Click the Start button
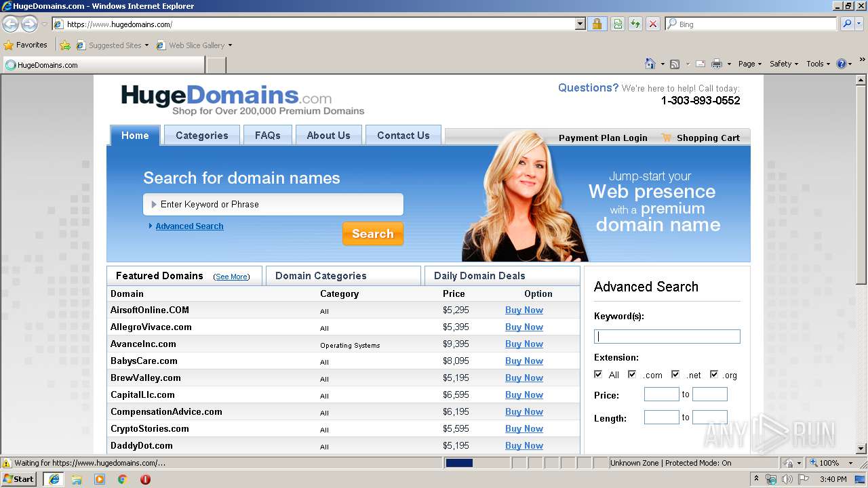The width and height of the screenshot is (868, 488). click(18, 479)
